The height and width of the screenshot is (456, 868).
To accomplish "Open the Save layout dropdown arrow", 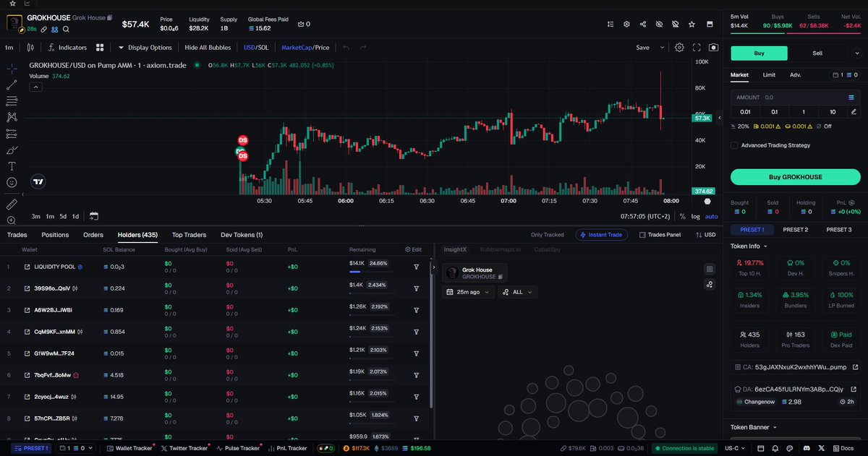I will click(661, 48).
